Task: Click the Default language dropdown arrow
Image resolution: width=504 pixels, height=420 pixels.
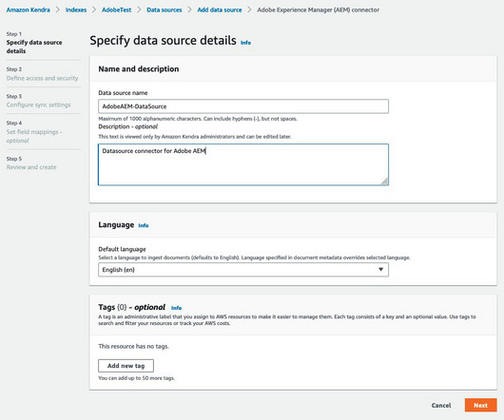Action: (x=381, y=270)
